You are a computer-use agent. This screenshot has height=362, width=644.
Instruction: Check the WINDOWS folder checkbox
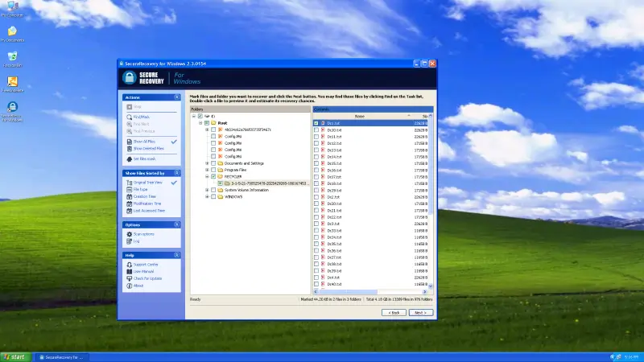click(x=213, y=196)
